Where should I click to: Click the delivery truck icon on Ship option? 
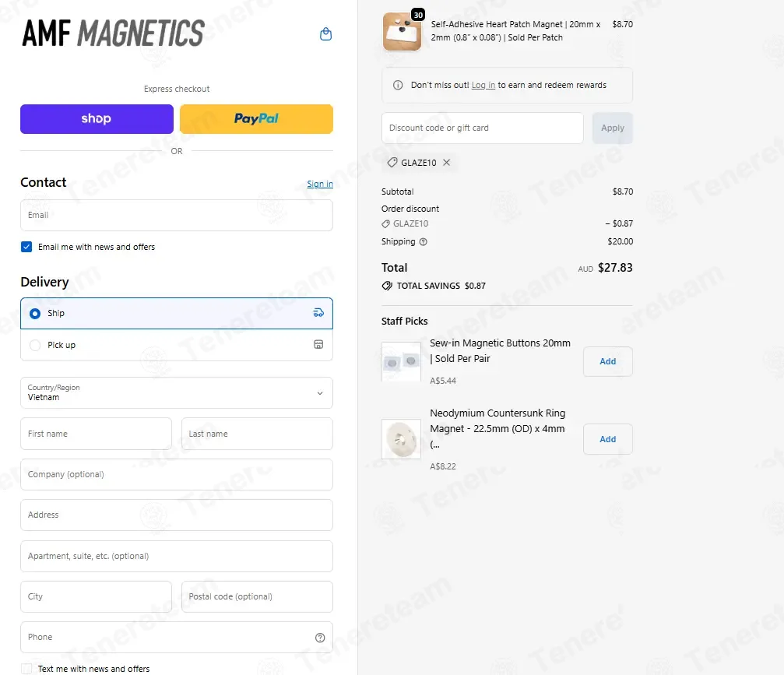click(318, 313)
